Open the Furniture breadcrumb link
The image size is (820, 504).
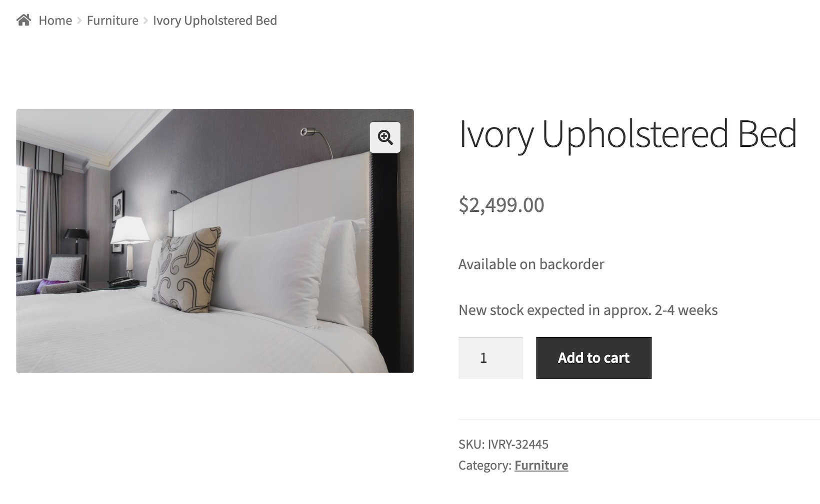pyautogui.click(x=112, y=20)
